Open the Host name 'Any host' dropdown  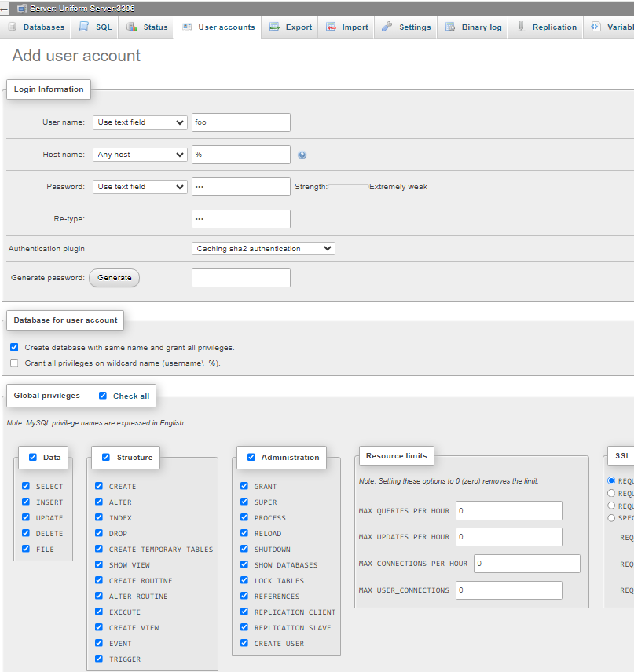pos(140,155)
